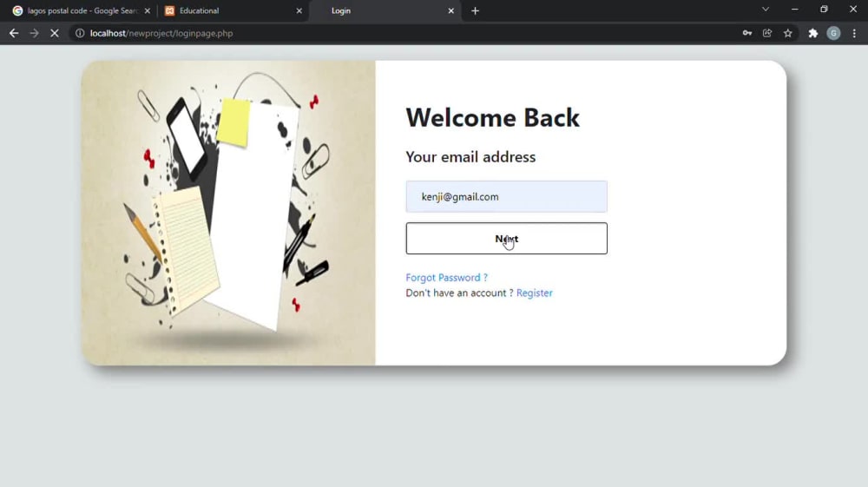The width and height of the screenshot is (868, 487).
Task: Click the Next button
Action: point(506,239)
